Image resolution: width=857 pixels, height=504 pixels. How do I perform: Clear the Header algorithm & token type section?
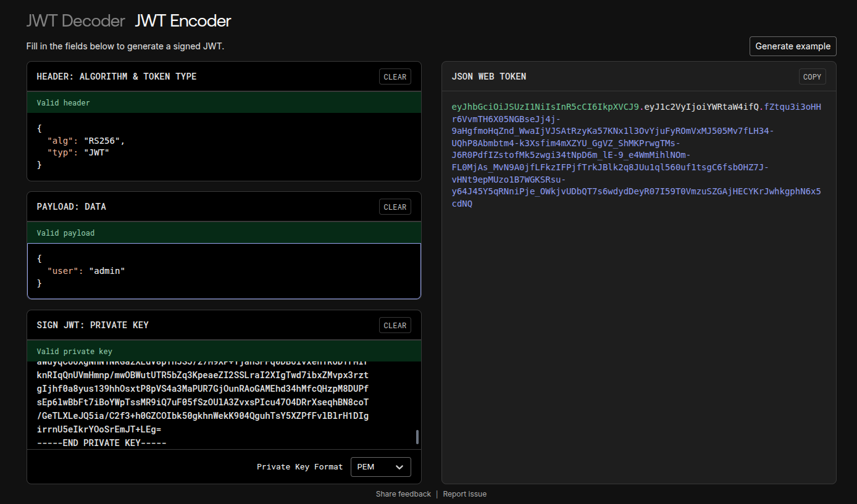click(395, 77)
